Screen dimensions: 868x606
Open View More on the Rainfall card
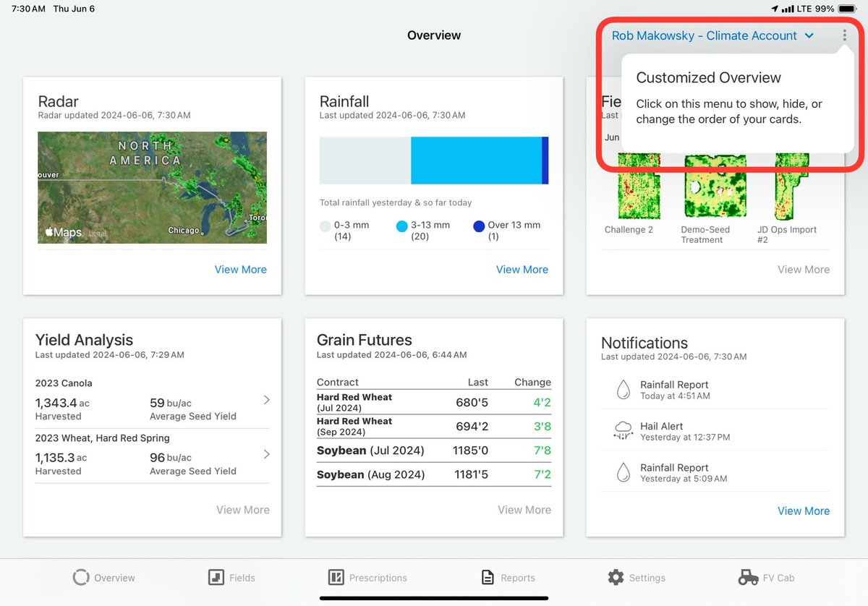[x=522, y=269]
